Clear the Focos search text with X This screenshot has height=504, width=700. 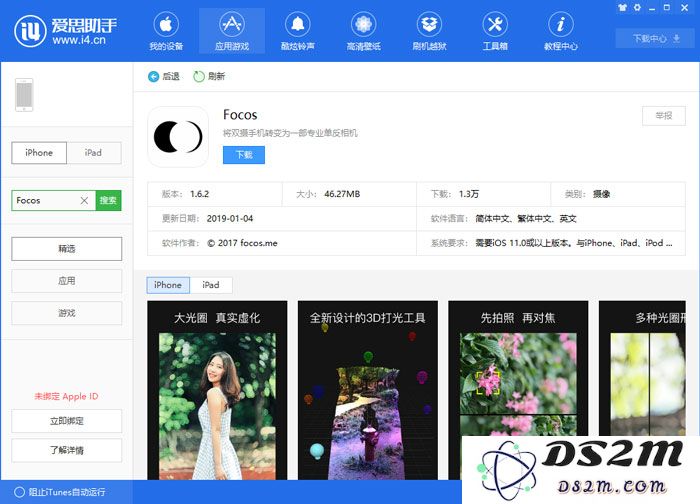(84, 201)
